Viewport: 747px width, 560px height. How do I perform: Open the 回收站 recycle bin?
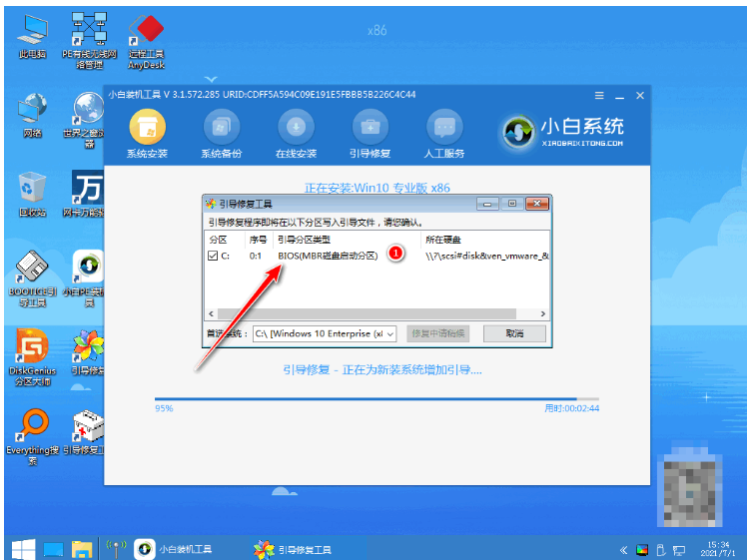[32, 195]
